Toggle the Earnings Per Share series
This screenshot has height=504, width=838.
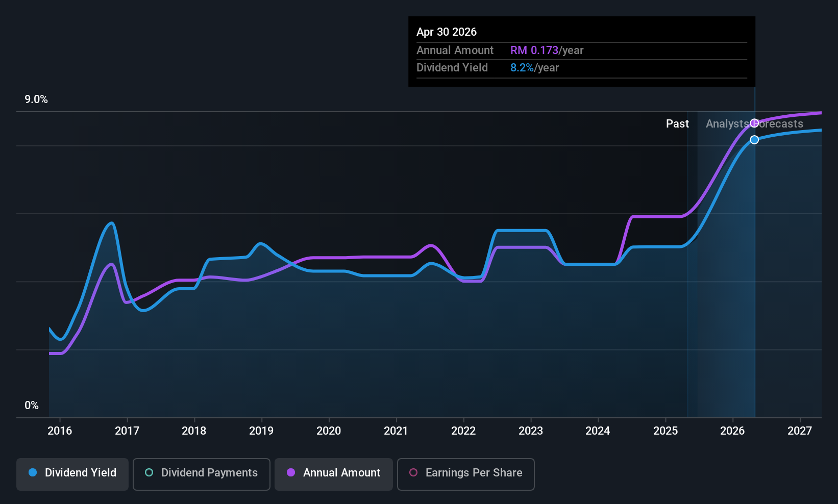click(x=465, y=474)
